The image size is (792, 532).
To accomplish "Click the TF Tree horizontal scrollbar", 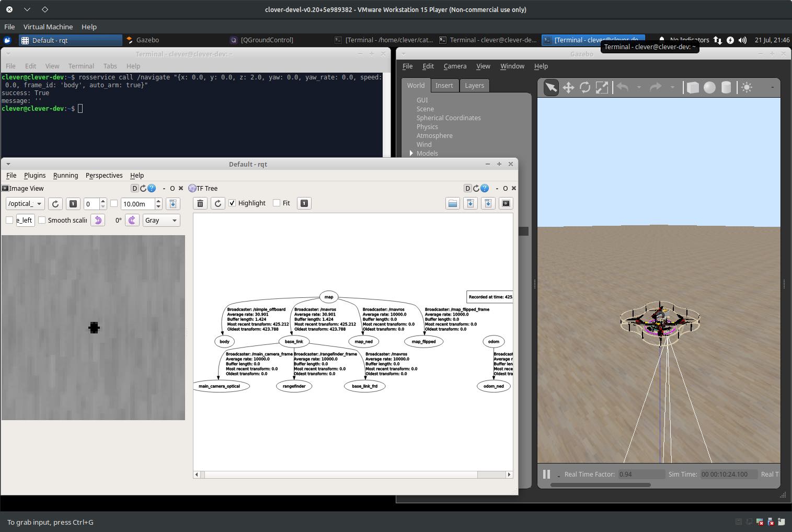I will pyautogui.click(x=340, y=475).
